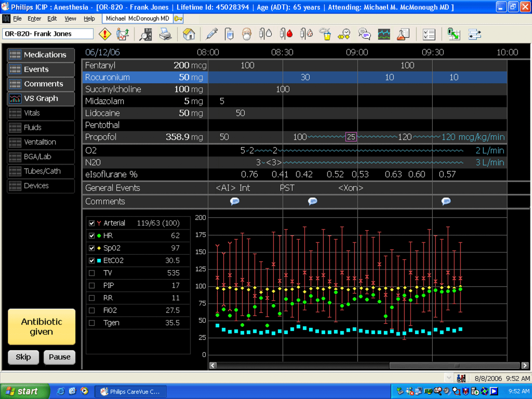
Task: Open the checklist icon in toolbar
Action: [x=429, y=34]
